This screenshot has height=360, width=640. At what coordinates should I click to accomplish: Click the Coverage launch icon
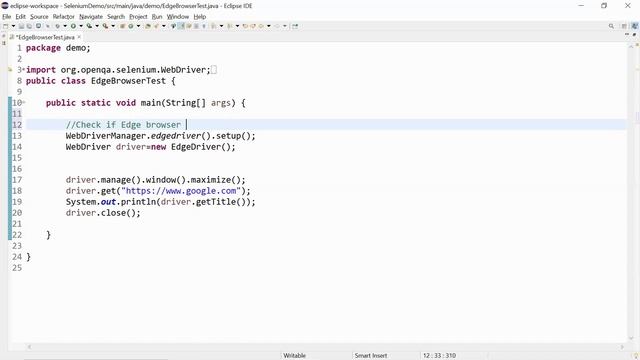point(89,26)
